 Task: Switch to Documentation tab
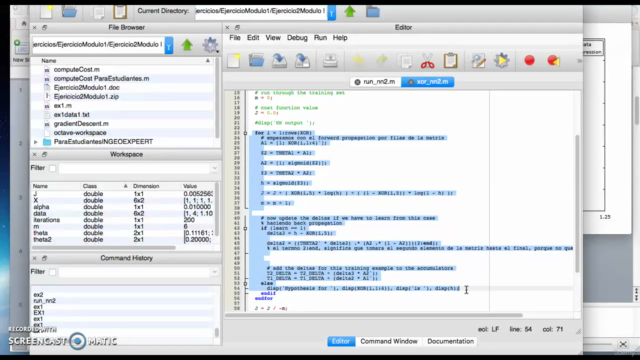(x=450, y=341)
